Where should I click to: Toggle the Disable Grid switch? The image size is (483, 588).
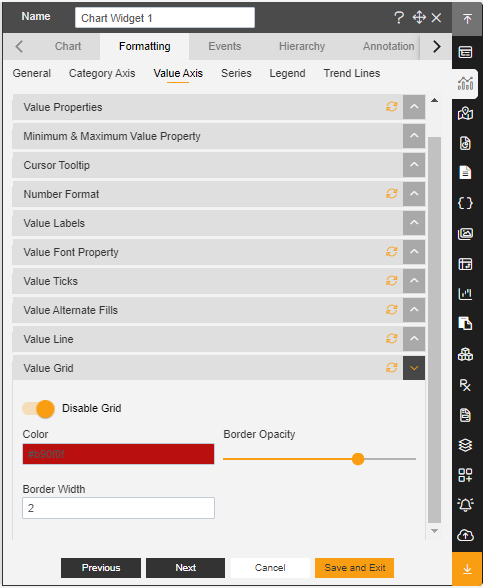[x=38, y=408]
